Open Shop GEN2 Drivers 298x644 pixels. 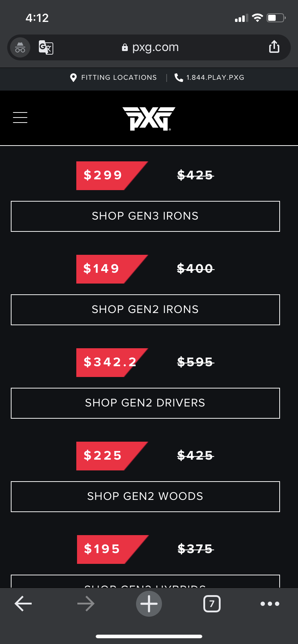coord(145,403)
